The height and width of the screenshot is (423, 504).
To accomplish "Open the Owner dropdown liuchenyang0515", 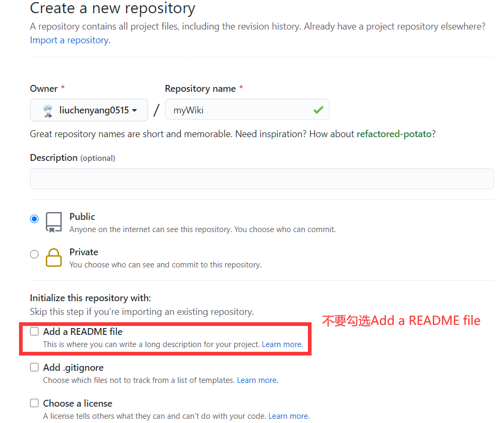I will click(x=89, y=110).
